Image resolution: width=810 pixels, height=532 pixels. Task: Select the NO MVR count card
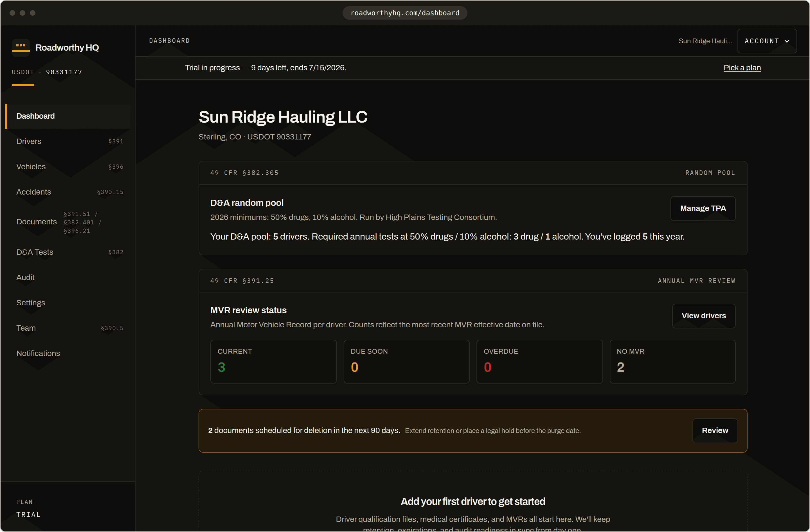tap(672, 362)
